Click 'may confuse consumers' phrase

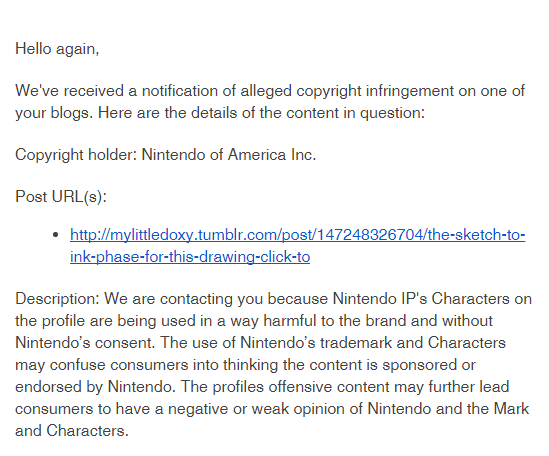click(x=102, y=365)
